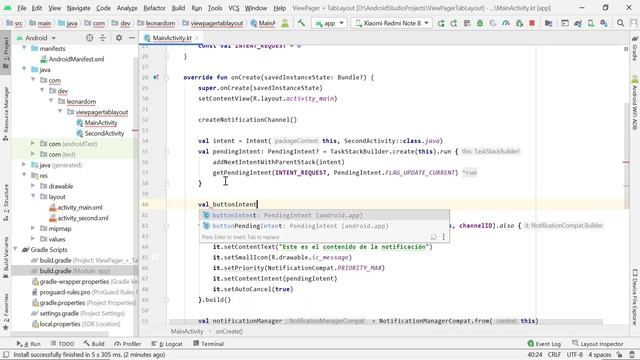640x360 pixels.
Task: Open the Run Anything toolbar icon
Action: tap(564, 23)
